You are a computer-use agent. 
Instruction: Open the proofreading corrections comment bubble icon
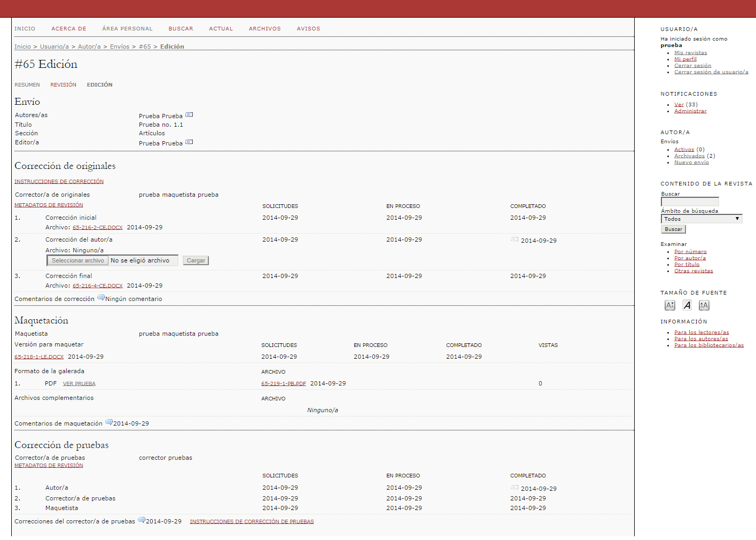[x=141, y=520]
